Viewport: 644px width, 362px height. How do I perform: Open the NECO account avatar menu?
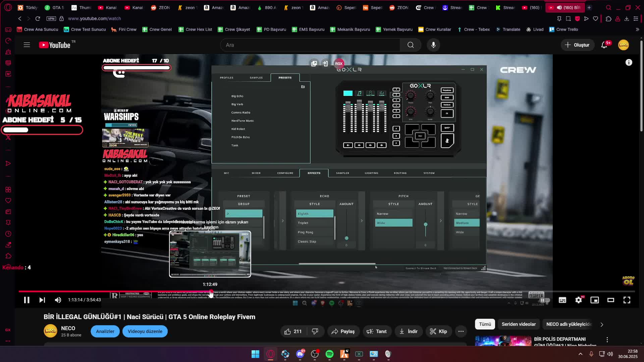point(624,45)
